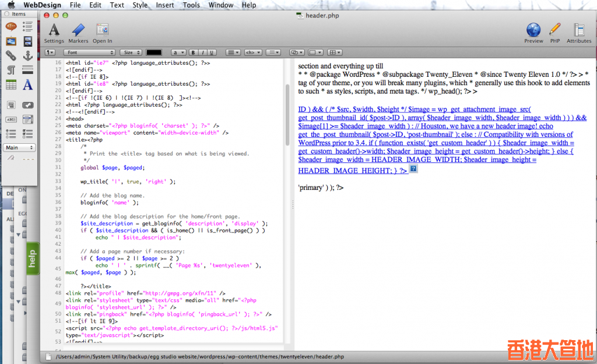This screenshot has width=597, height=364.
Task: Insert an HTML comment from the Items palette
Action: point(11,26)
